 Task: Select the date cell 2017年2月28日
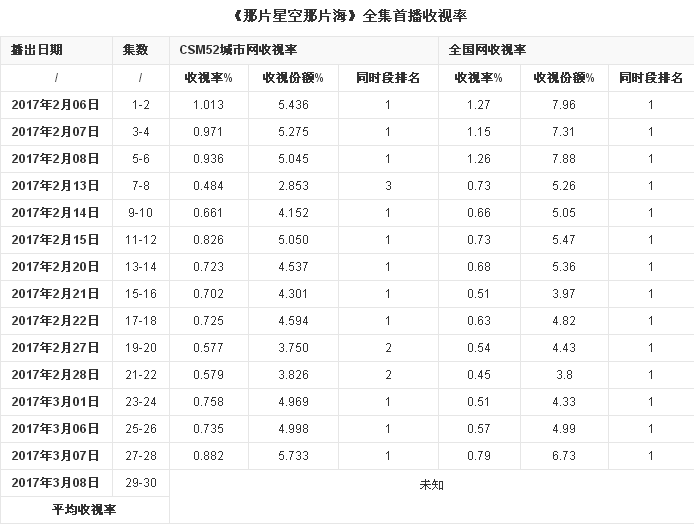coord(55,375)
